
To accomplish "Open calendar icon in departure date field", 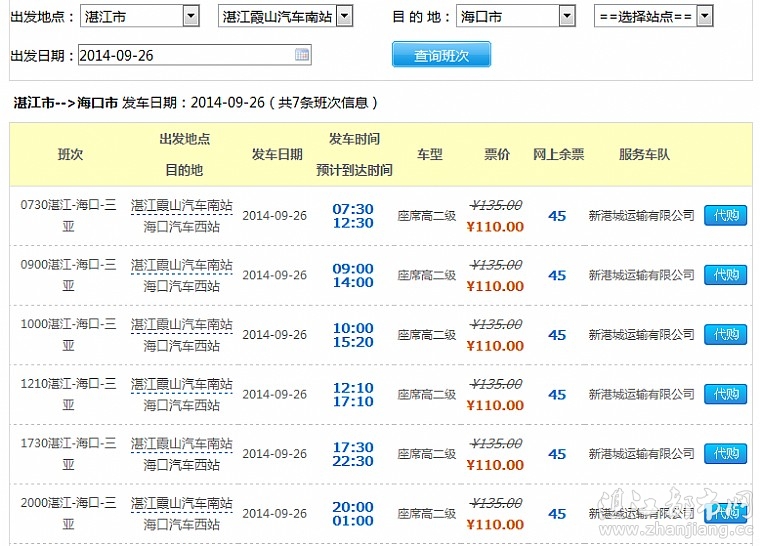I will pyautogui.click(x=302, y=55).
